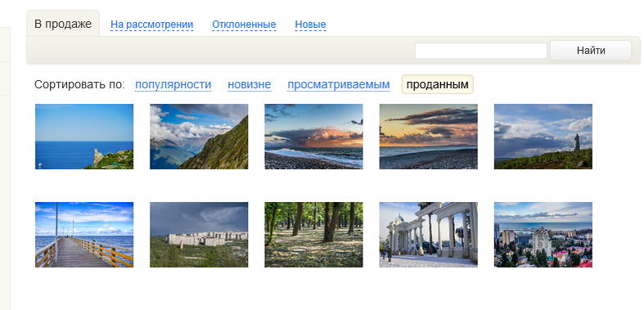Open the "В продаже" tab
The width and height of the screenshot is (644, 310).
pos(63,24)
